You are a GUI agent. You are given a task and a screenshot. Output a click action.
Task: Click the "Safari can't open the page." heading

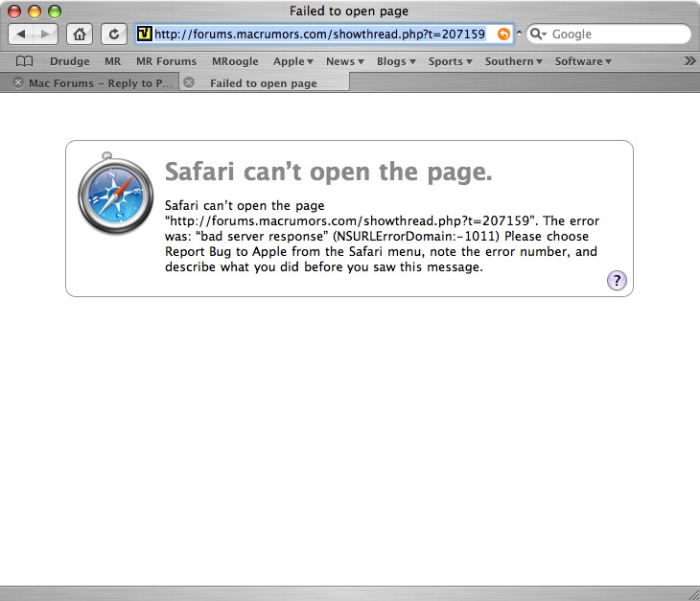point(329,173)
